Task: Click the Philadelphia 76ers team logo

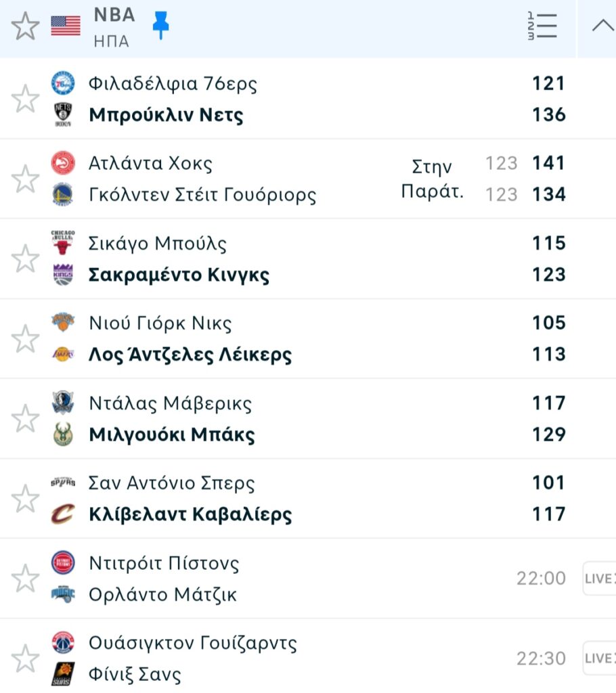Action: (63, 83)
